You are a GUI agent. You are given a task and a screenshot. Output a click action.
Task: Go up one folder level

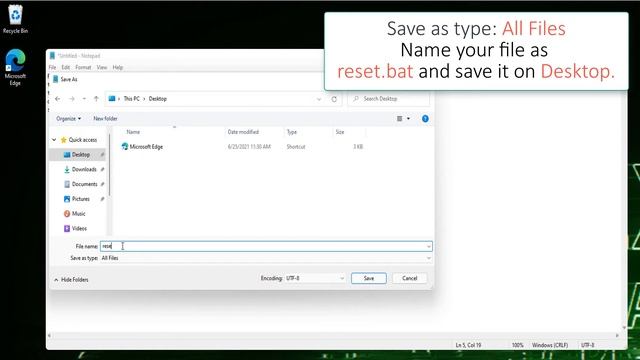click(96, 99)
